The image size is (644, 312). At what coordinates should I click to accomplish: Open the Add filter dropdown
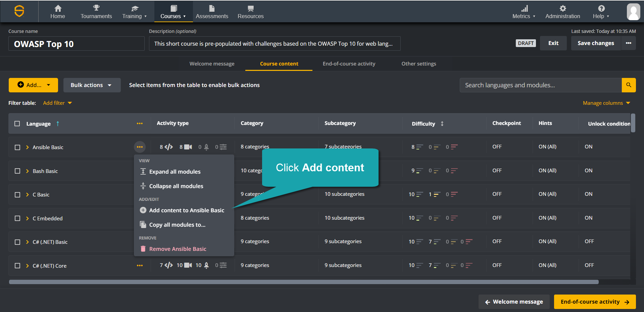[x=57, y=103]
